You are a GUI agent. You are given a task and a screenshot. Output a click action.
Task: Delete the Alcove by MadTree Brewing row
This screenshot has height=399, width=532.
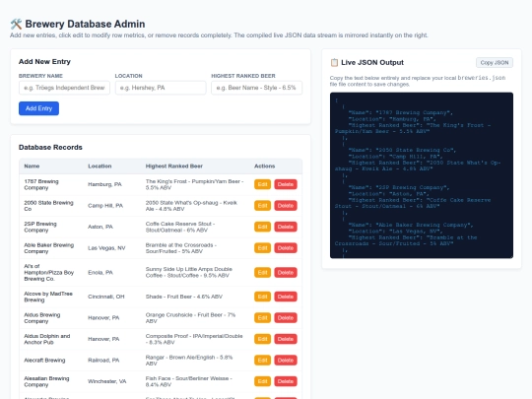[286, 297]
